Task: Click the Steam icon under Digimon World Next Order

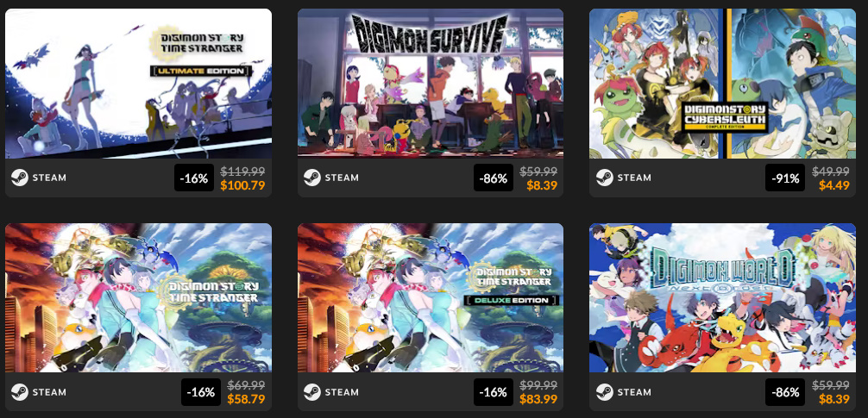Action: tap(604, 392)
